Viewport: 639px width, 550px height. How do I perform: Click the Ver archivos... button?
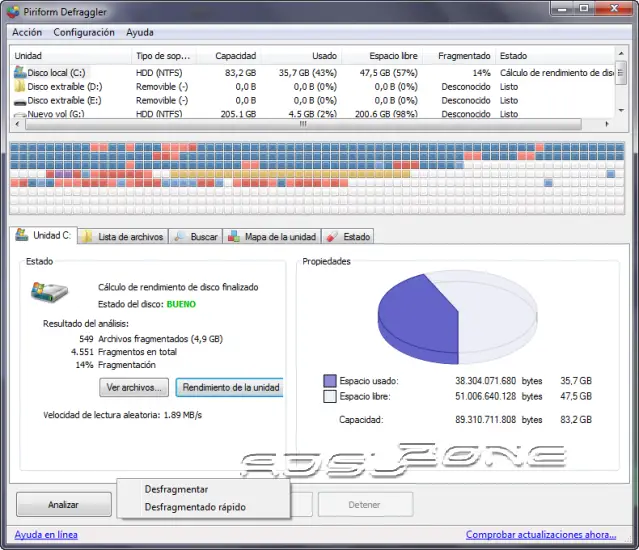click(x=134, y=387)
